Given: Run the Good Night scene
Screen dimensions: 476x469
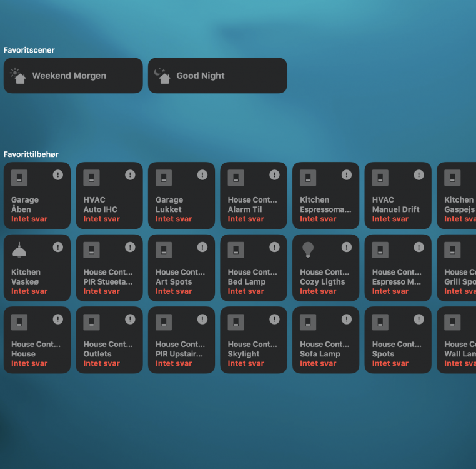Looking at the screenshot, I should coord(217,76).
